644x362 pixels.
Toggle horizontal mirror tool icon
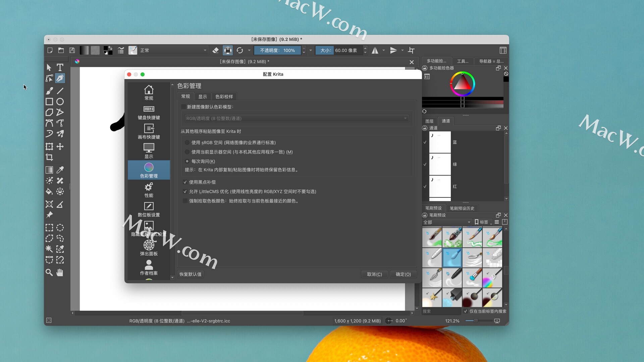tap(375, 50)
